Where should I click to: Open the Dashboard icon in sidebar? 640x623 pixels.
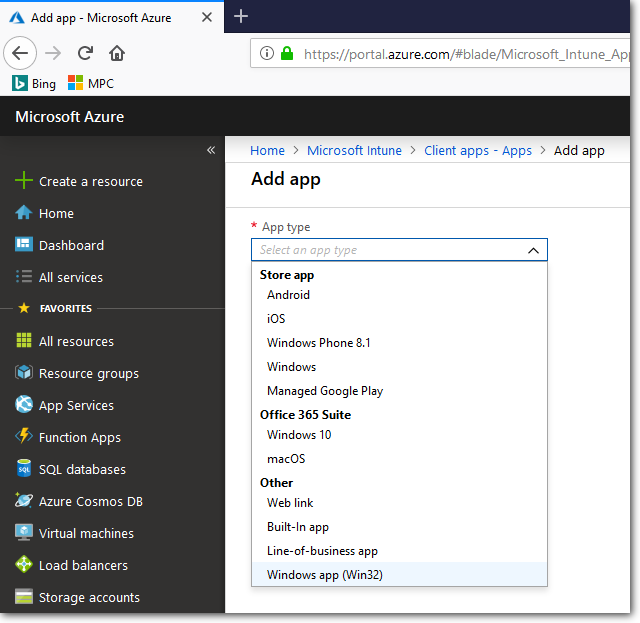24,245
